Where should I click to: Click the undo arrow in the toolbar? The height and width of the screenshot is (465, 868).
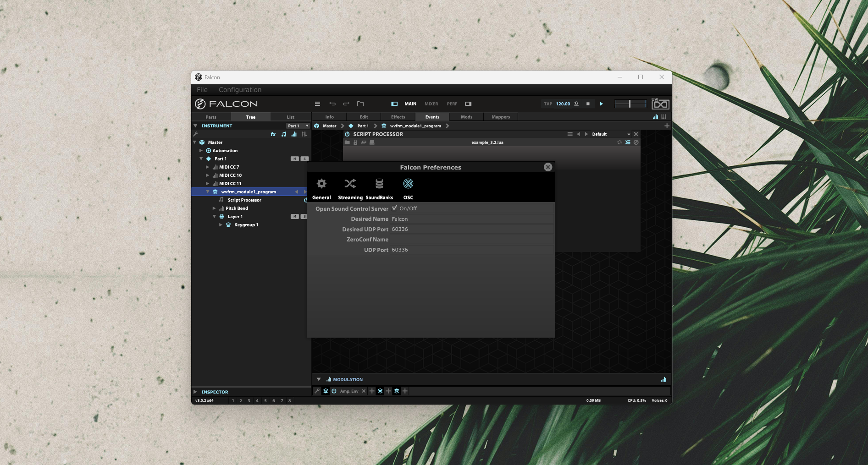(332, 104)
